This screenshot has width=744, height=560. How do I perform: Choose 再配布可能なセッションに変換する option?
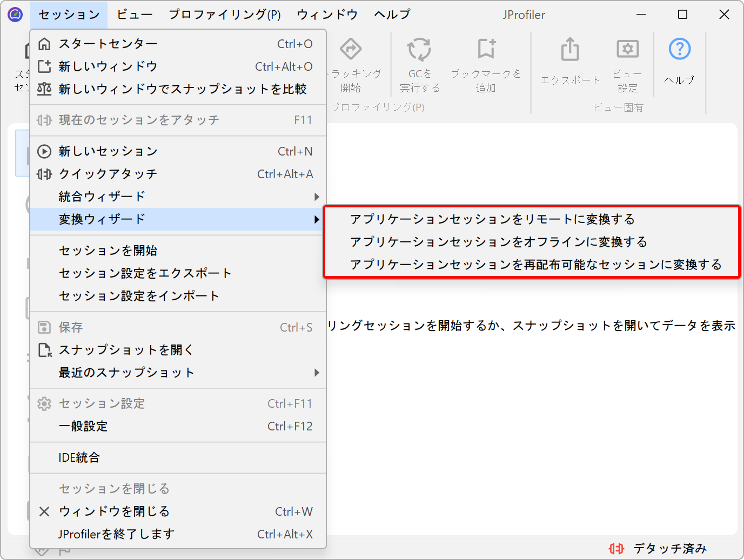[x=535, y=265]
